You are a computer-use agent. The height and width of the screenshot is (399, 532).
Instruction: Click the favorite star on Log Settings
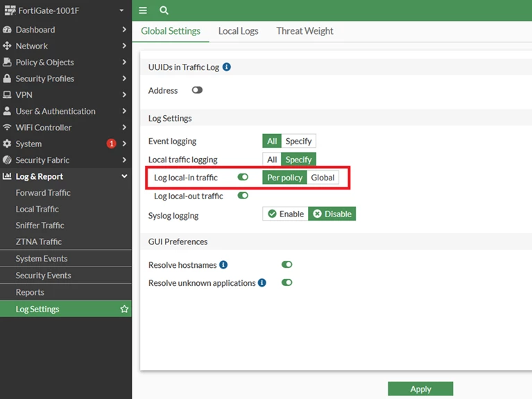[124, 309]
